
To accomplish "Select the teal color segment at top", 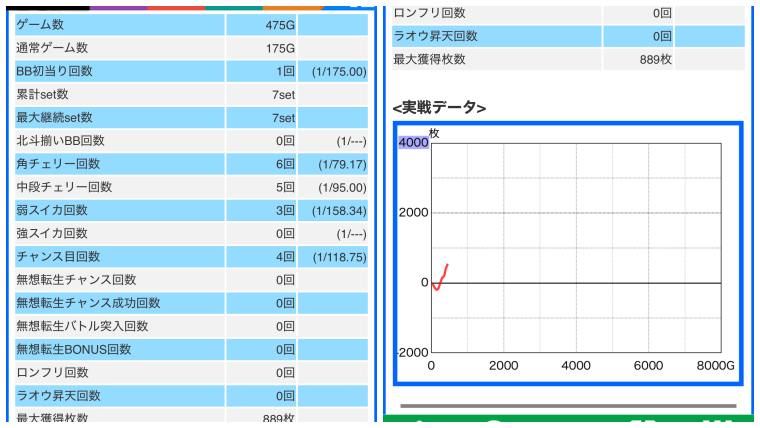I will [x=234, y=6].
